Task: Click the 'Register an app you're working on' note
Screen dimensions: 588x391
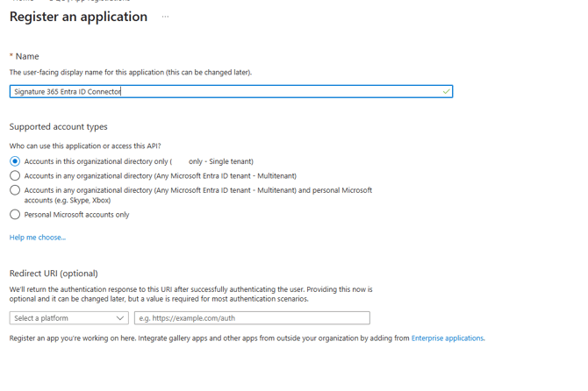Action: pyautogui.click(x=209, y=338)
